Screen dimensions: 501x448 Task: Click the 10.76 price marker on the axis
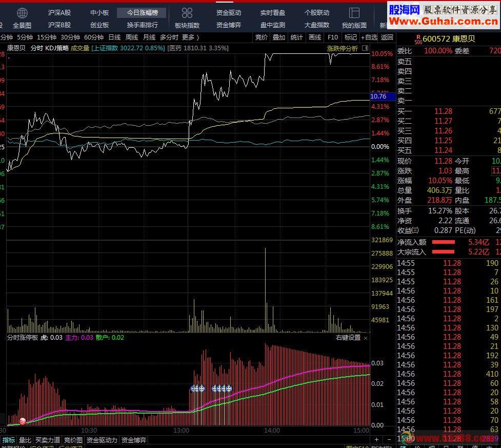click(383, 96)
